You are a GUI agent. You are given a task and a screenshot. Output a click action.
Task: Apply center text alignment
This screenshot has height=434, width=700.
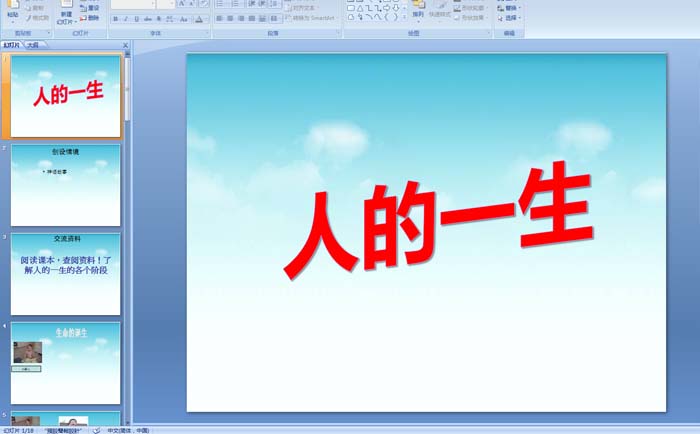[x=230, y=18]
